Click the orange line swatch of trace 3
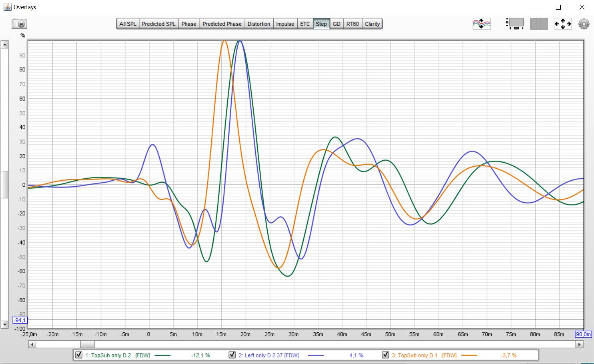Image resolution: width=594 pixels, height=364 pixels. 469,355
